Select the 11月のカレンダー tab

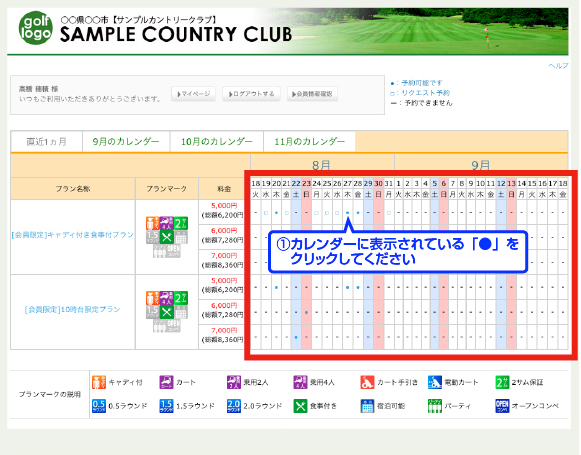(x=310, y=142)
